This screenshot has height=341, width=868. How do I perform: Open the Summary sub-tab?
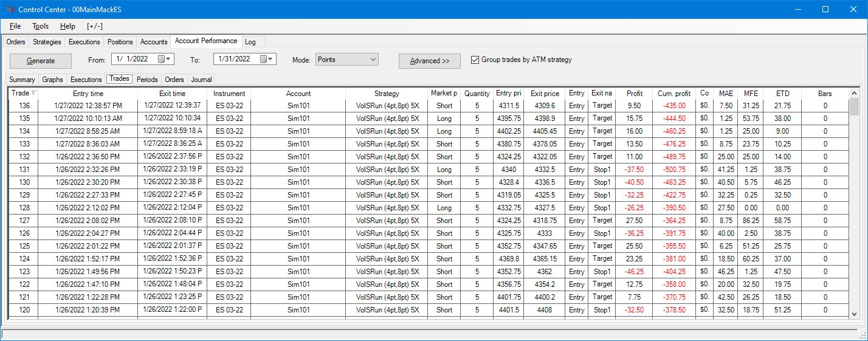point(22,80)
